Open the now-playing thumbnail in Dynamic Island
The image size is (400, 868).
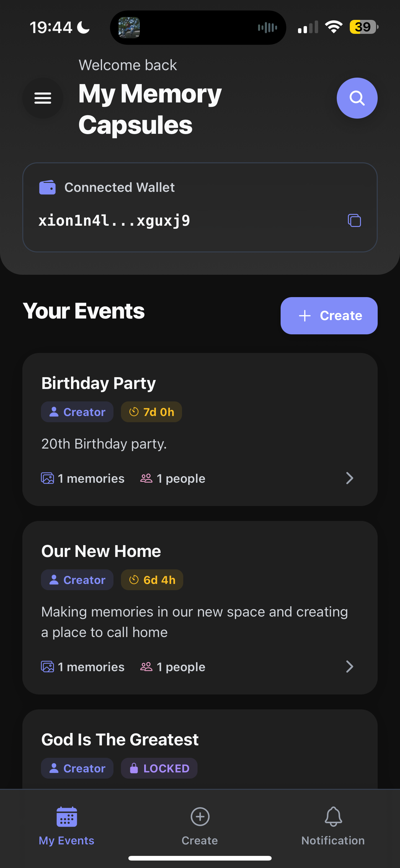129,28
